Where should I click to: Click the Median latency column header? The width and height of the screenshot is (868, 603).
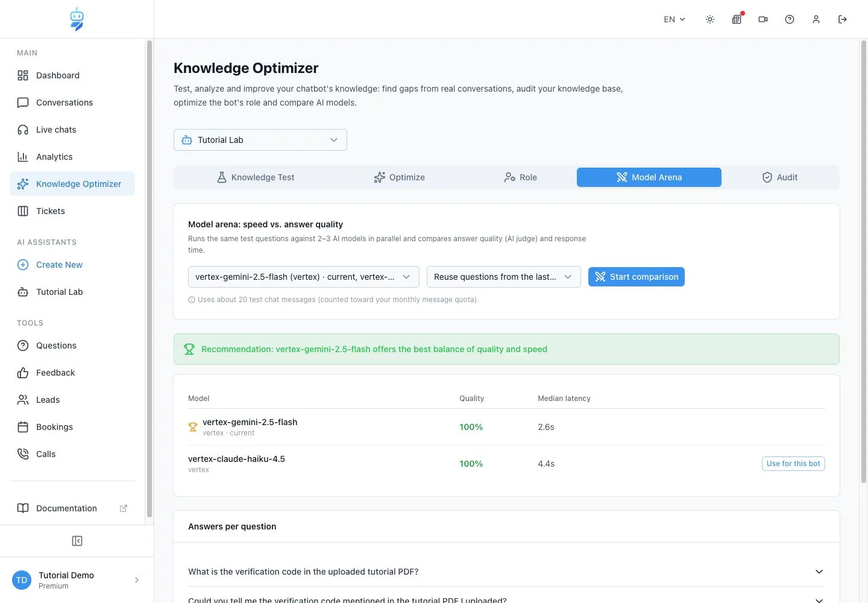pos(564,399)
